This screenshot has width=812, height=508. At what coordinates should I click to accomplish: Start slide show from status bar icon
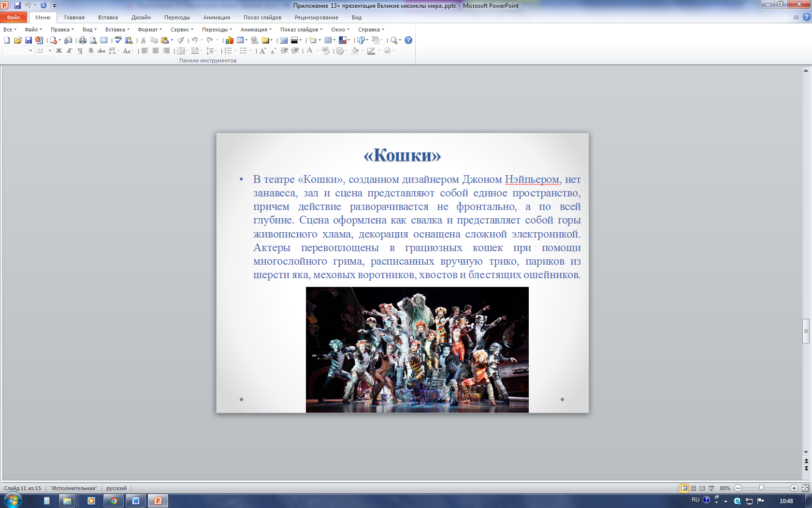click(711, 488)
